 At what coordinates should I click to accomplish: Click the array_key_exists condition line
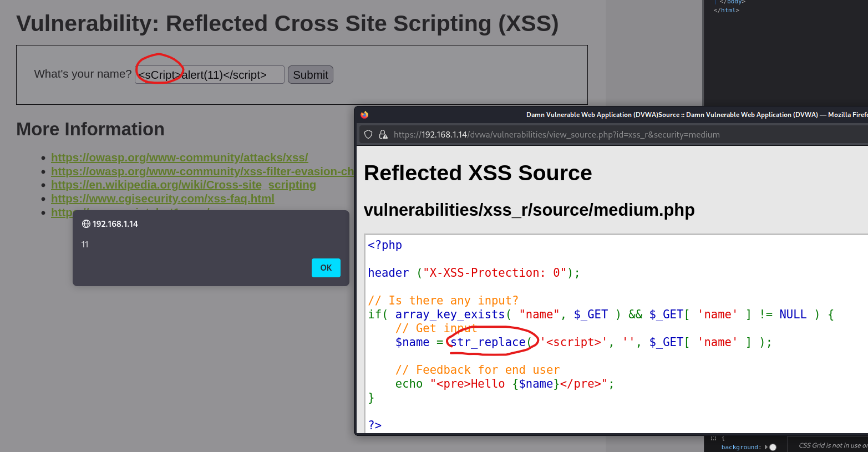(601, 314)
